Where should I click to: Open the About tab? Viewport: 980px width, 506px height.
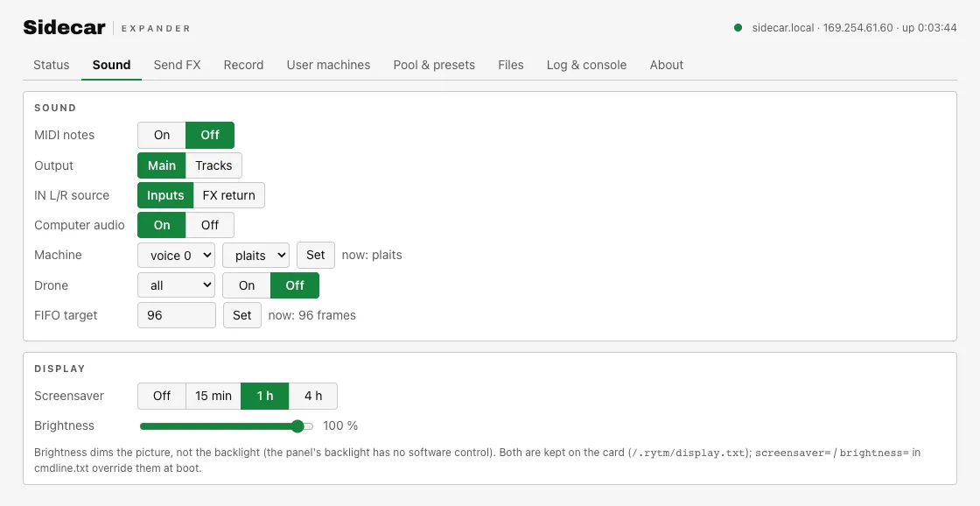coord(666,65)
